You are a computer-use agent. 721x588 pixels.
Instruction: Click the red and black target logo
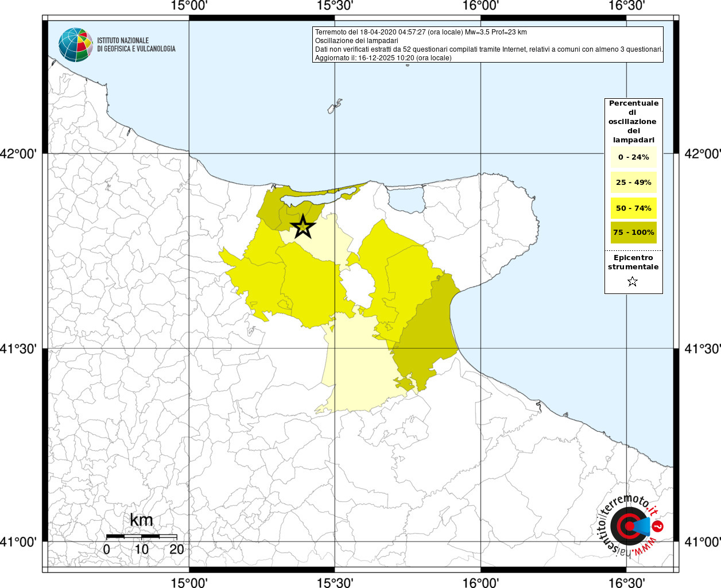coord(627,526)
